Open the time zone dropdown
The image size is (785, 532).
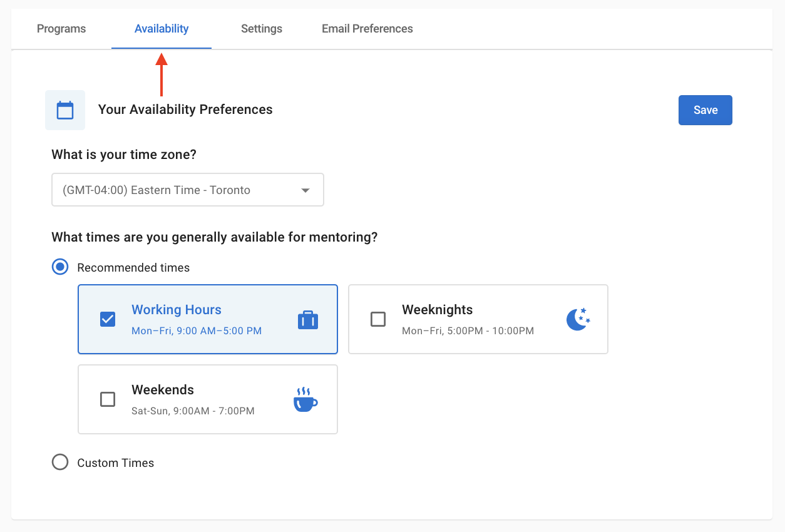[x=188, y=190]
